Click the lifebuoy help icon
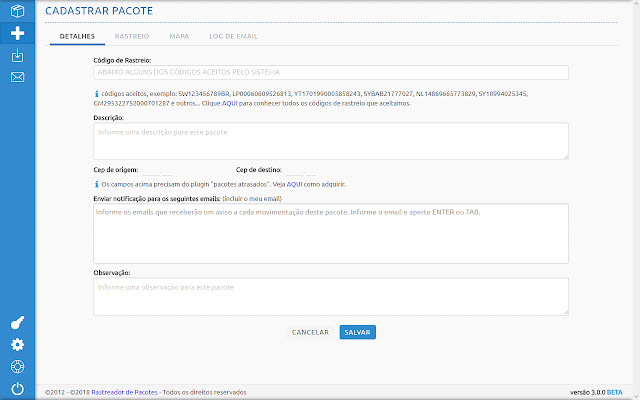This screenshot has width=640, height=400. pos(17,366)
